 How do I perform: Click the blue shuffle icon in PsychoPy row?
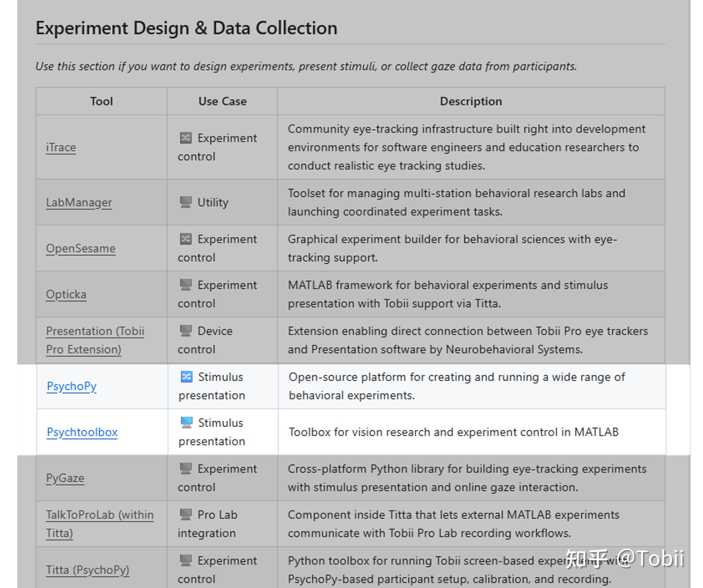point(186,377)
